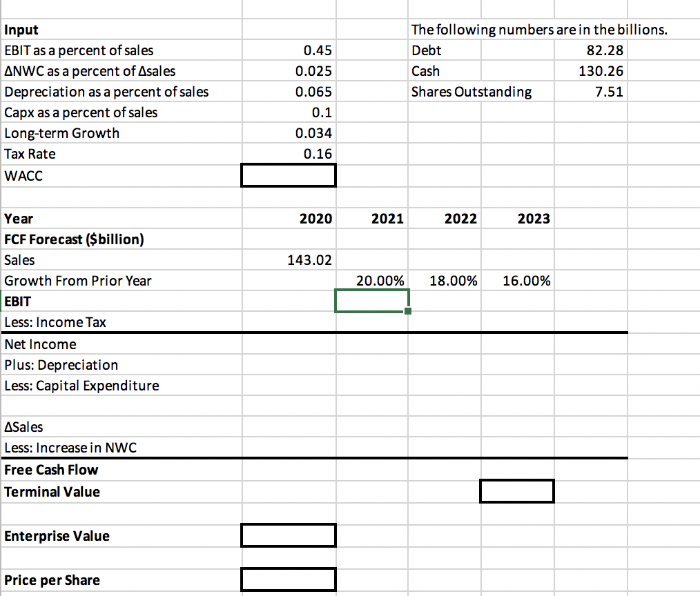This screenshot has height=596, width=700.
Task: Click the Long-term Growth value 0.034
Action: [288, 132]
